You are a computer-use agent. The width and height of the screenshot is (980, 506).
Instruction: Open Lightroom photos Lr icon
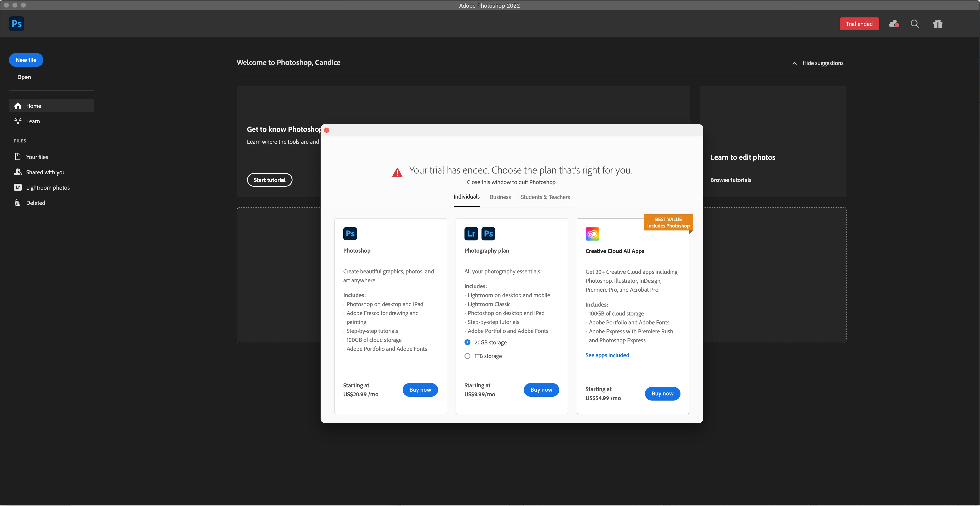click(x=18, y=187)
